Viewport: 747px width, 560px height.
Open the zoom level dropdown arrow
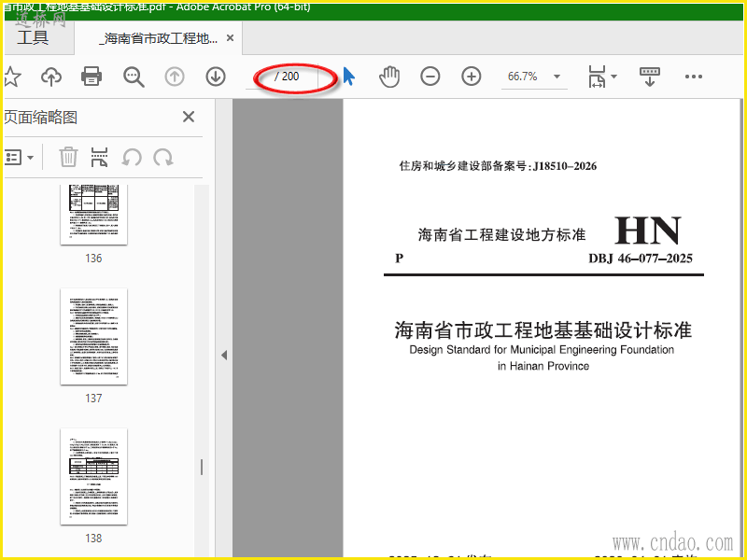tap(557, 77)
